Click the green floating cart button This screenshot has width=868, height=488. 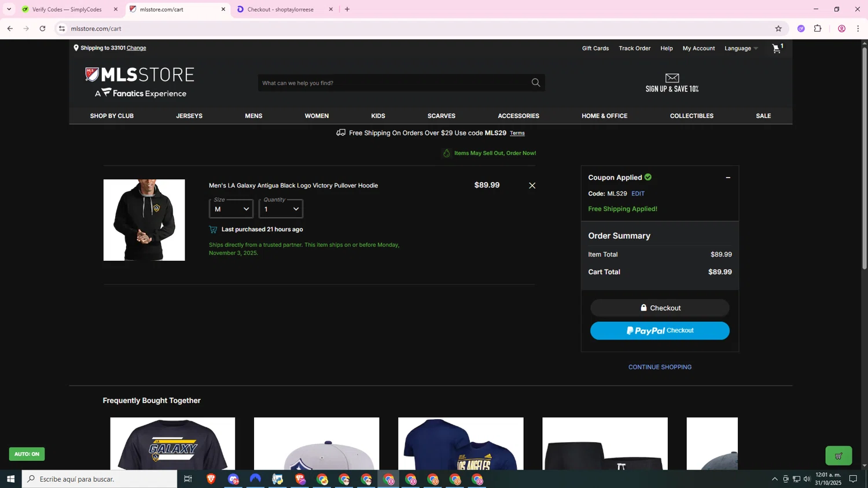click(838, 456)
